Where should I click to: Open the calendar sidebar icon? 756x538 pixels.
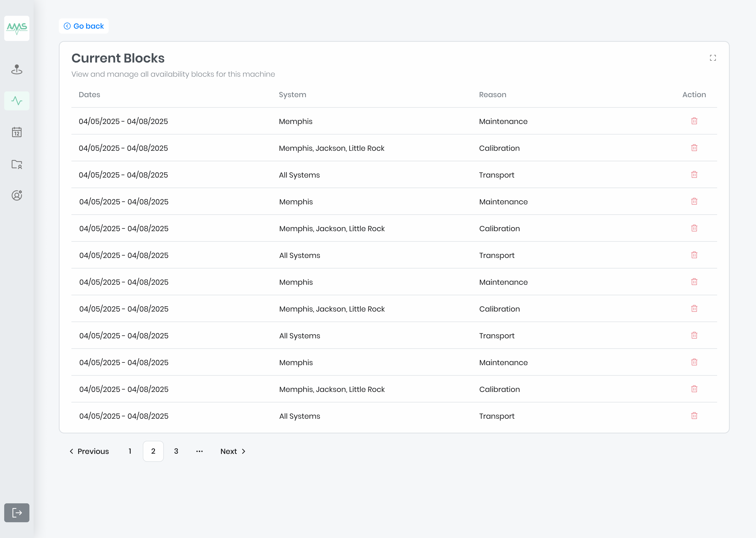tap(17, 132)
